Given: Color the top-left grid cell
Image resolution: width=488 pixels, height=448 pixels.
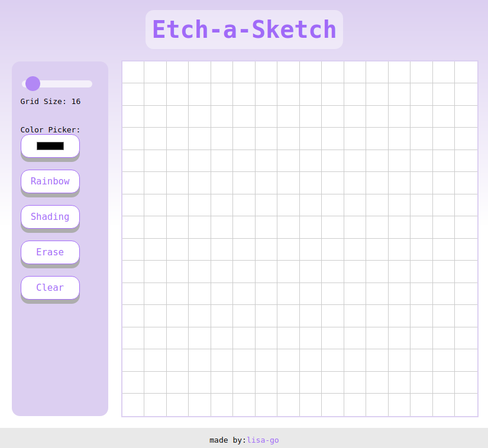Looking at the screenshot, I should coord(132,71).
